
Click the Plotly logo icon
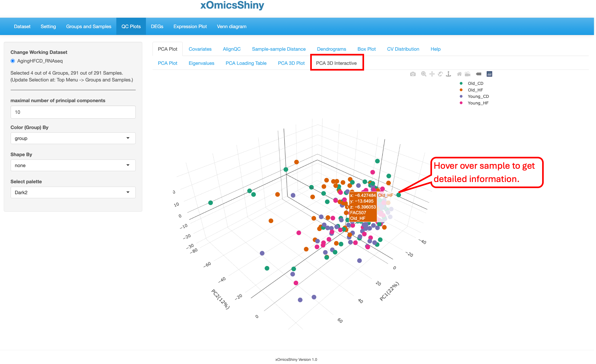click(489, 74)
